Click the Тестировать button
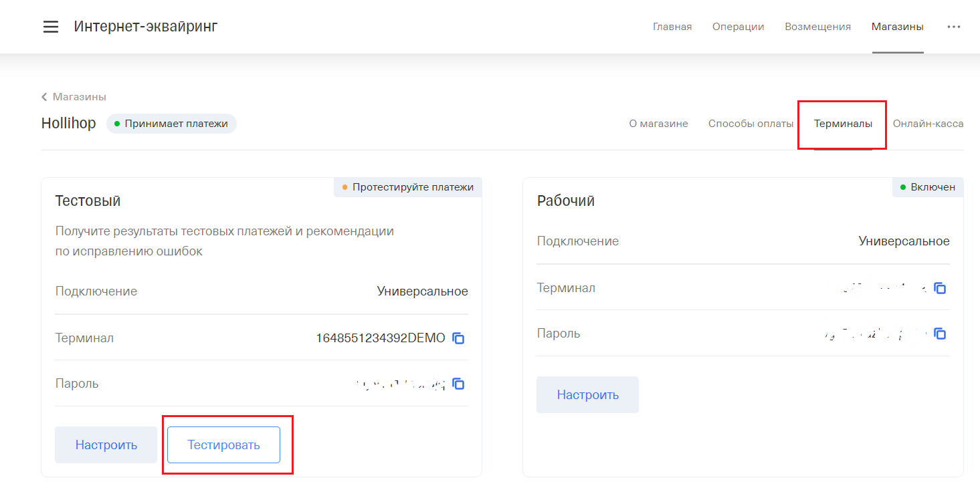The image size is (980, 498). point(223,445)
